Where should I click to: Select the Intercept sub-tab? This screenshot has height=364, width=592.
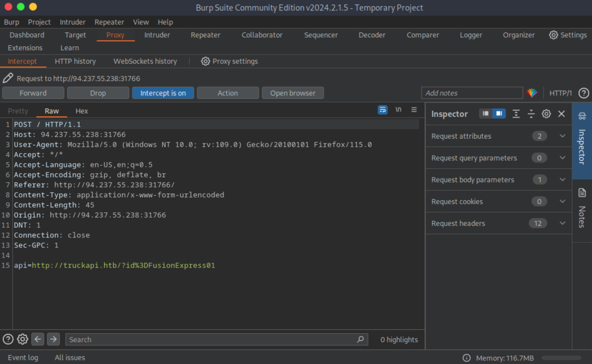click(22, 61)
